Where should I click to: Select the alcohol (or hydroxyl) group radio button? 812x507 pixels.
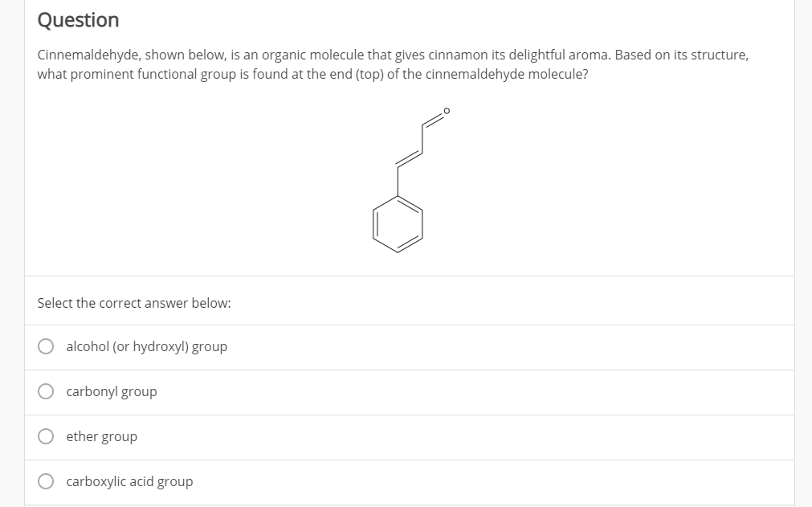(x=47, y=347)
